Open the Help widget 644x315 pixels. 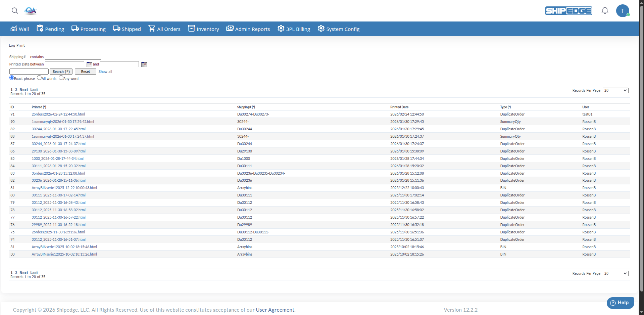click(620, 303)
